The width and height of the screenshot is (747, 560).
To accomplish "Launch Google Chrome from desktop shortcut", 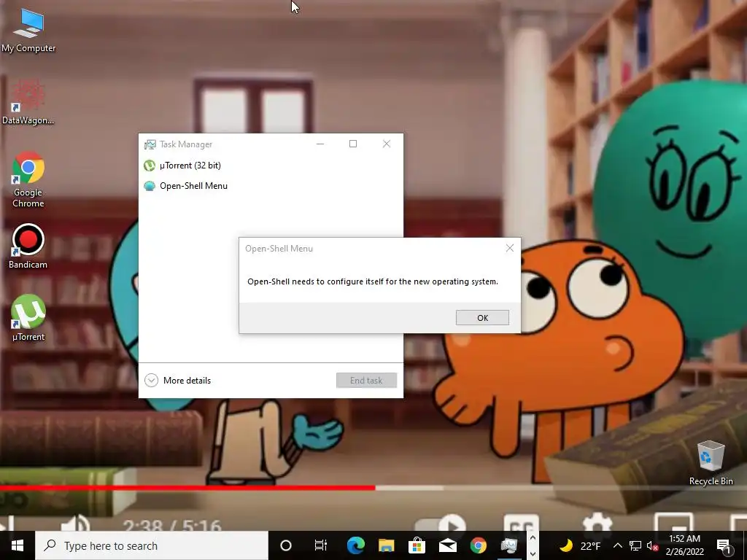I will pyautogui.click(x=28, y=179).
